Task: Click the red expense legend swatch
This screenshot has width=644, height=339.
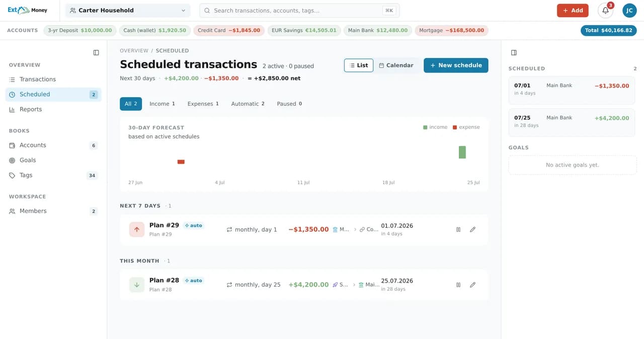Action: click(x=455, y=127)
